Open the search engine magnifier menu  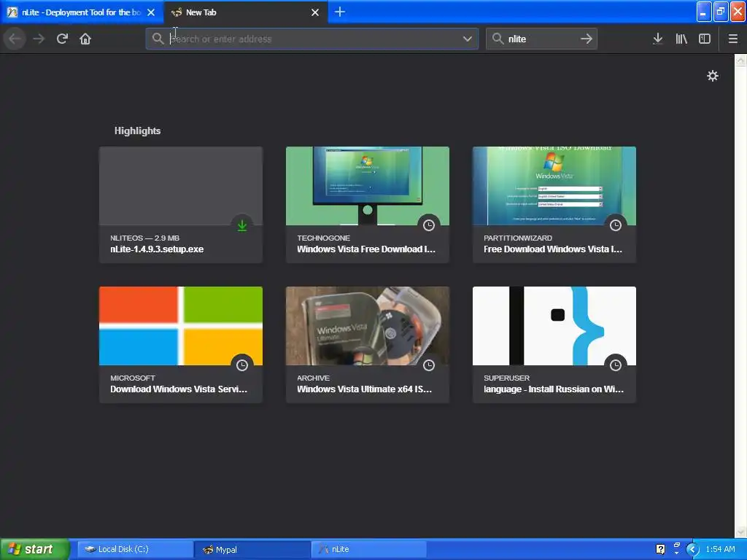click(x=498, y=39)
